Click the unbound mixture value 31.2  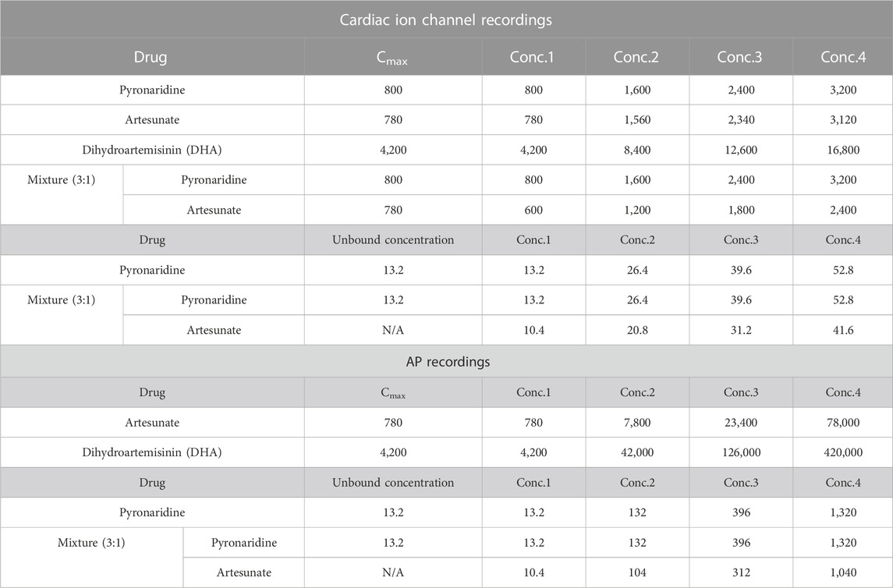[x=741, y=330]
